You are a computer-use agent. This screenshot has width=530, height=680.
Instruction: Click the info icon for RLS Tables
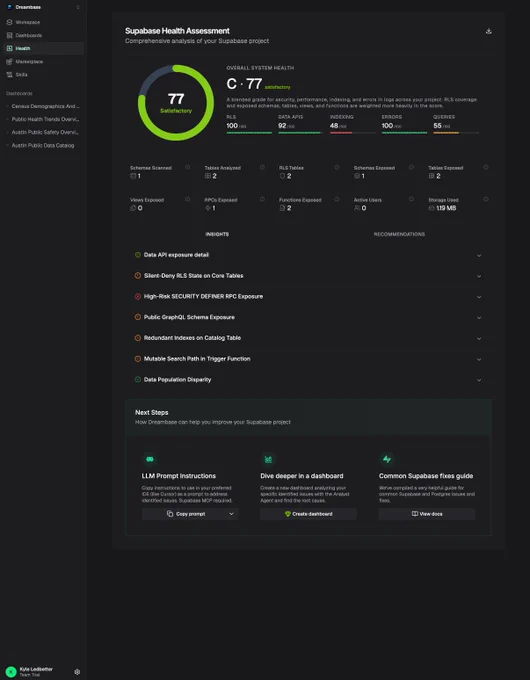(337, 167)
